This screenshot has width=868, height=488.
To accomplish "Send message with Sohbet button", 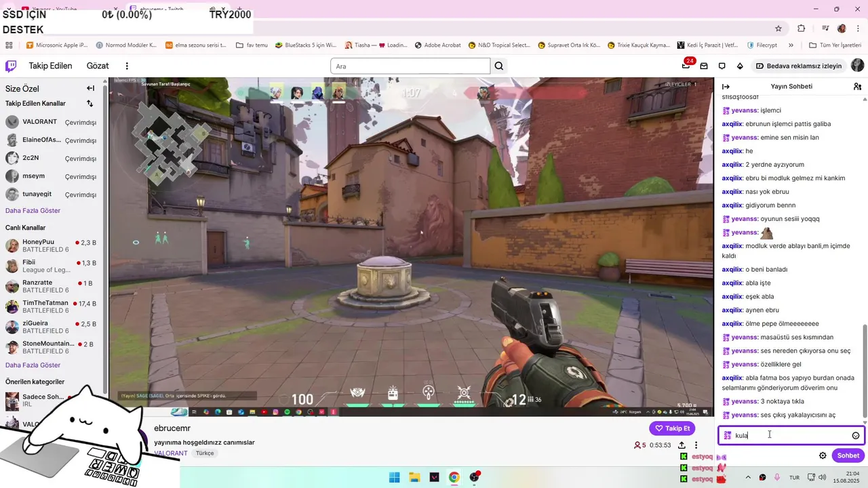I will (848, 455).
